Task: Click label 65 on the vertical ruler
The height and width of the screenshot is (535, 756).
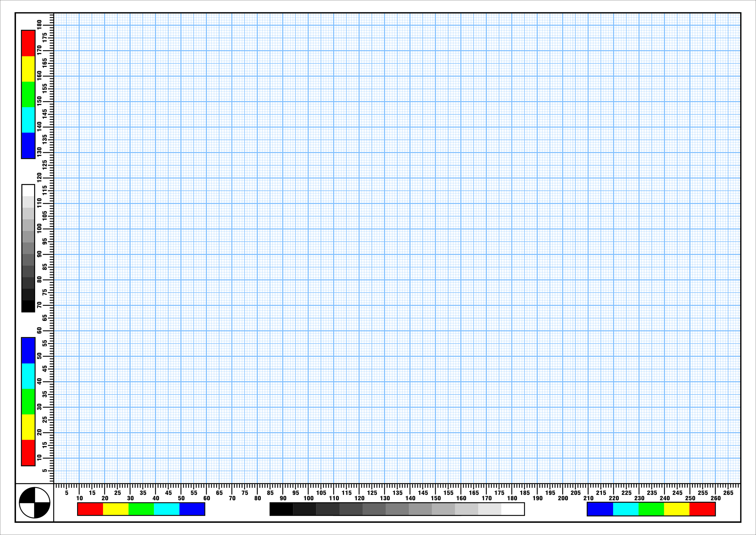Action: tap(44, 318)
